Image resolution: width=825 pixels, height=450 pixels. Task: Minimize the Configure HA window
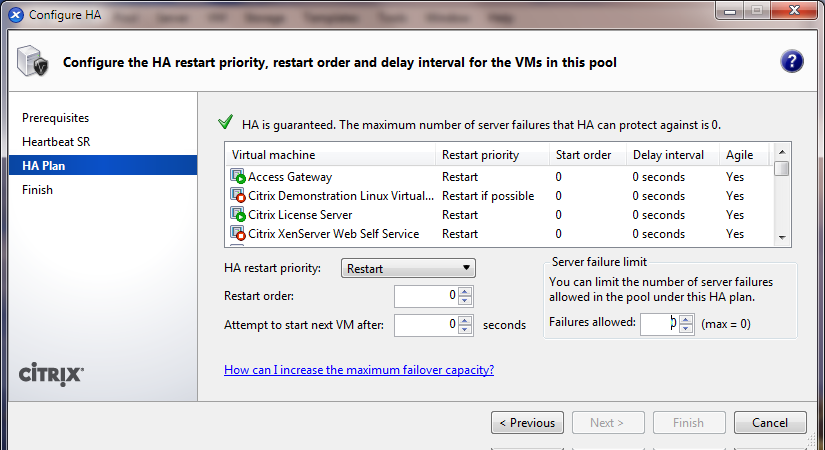(x=729, y=11)
